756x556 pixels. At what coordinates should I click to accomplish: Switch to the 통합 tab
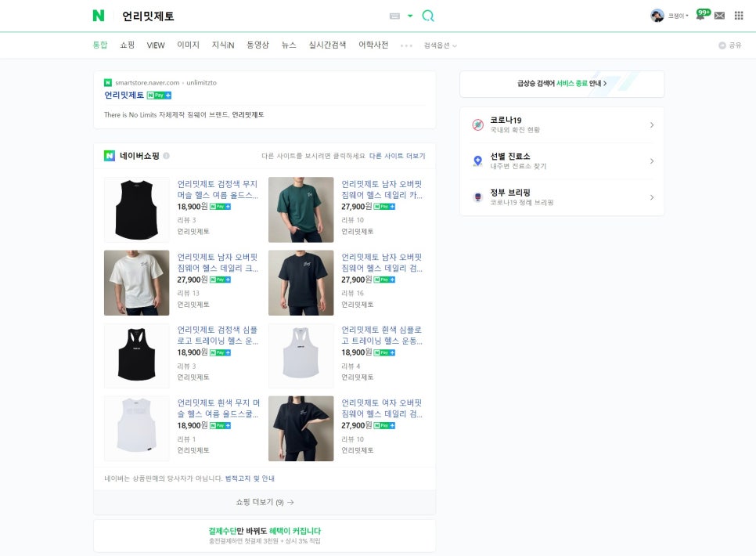pos(100,45)
